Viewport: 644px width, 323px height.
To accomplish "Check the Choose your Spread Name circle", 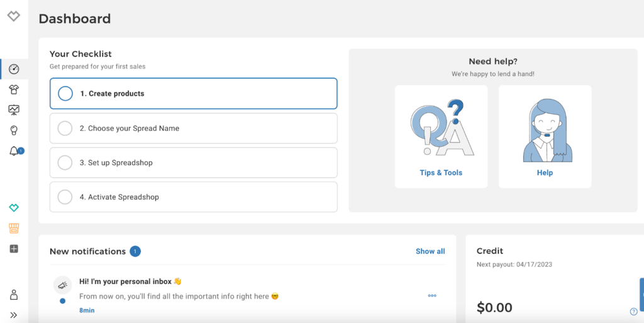I will (x=65, y=128).
